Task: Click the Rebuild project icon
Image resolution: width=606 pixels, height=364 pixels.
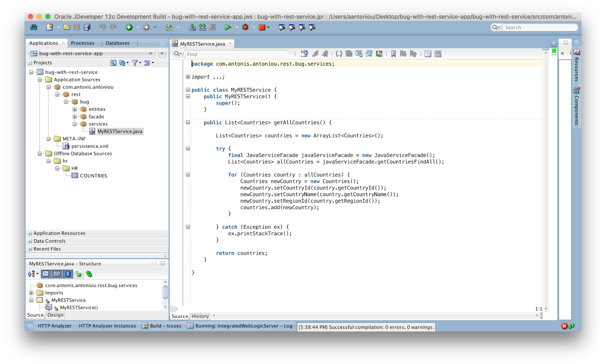Action: 202,27
